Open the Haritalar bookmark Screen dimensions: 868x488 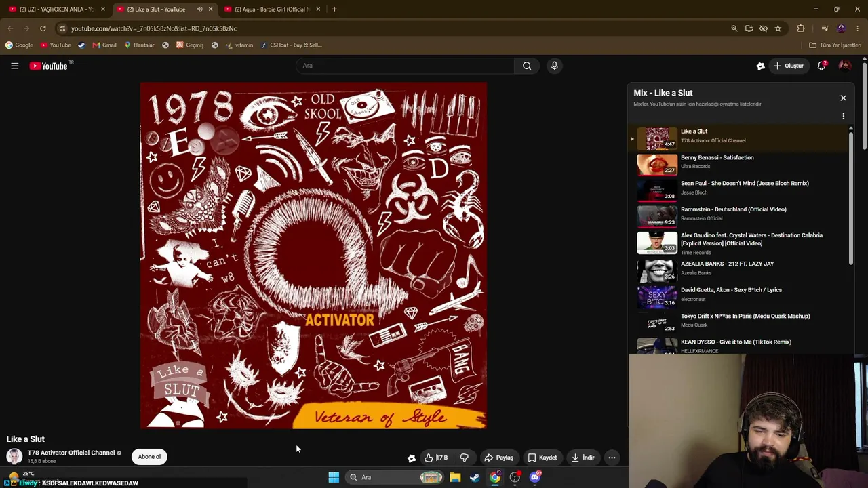click(139, 45)
